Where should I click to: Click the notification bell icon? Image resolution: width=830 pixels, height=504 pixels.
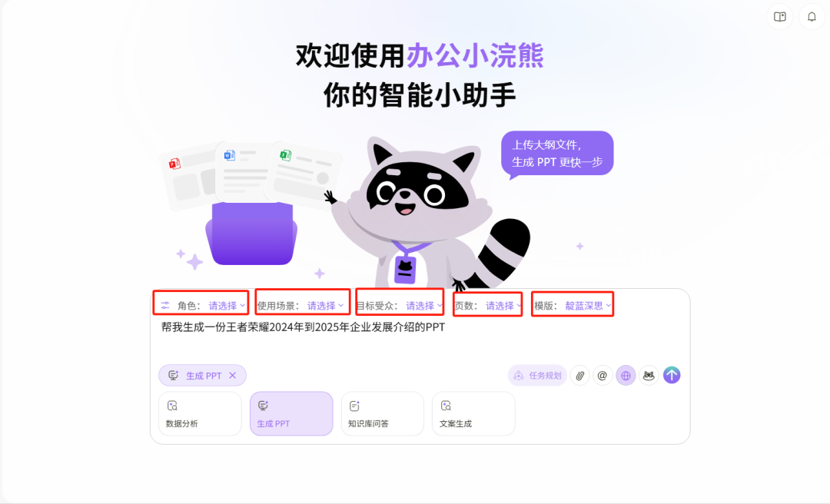pyautogui.click(x=812, y=17)
